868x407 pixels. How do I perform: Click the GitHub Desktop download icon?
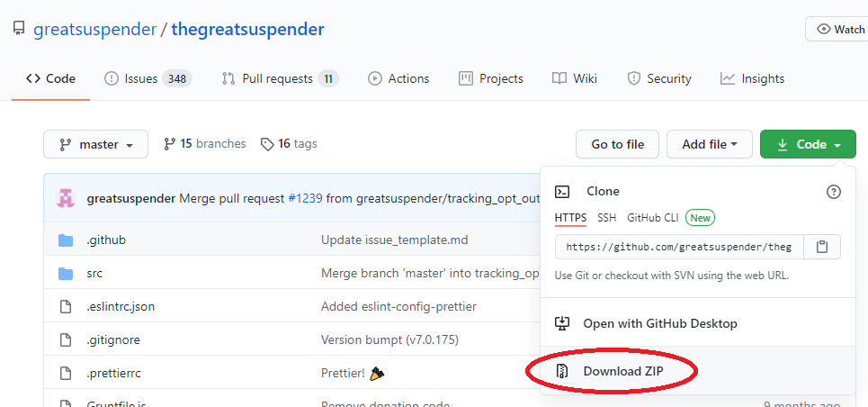(562, 322)
